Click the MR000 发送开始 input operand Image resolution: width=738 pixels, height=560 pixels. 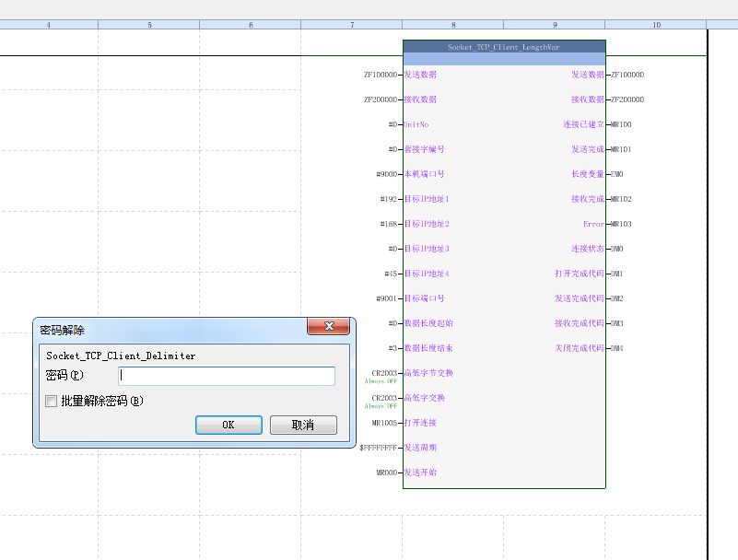tap(386, 472)
